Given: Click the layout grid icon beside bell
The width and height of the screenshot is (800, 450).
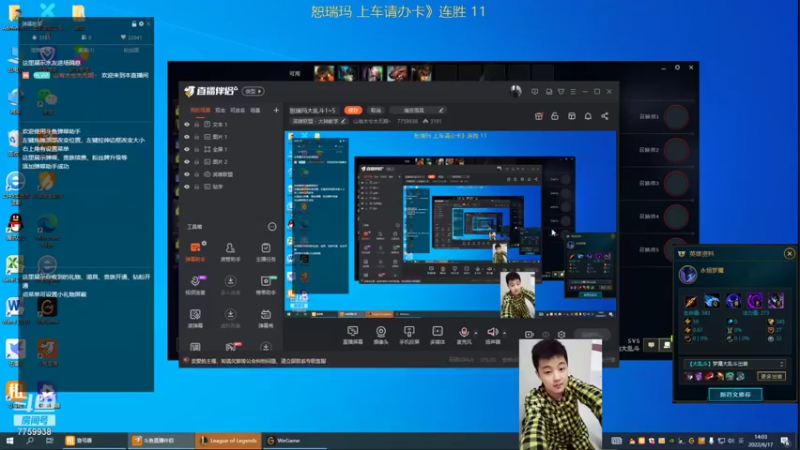Looking at the screenshot, I should [571, 116].
